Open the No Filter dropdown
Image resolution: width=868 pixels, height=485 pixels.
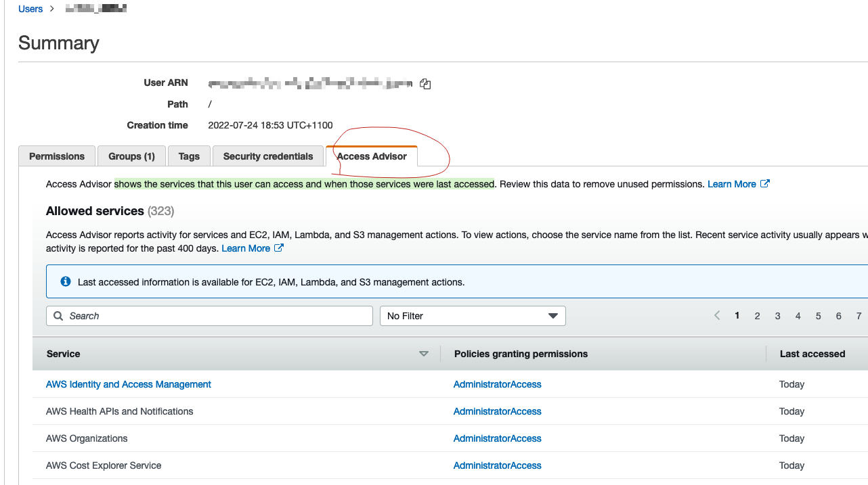[472, 316]
